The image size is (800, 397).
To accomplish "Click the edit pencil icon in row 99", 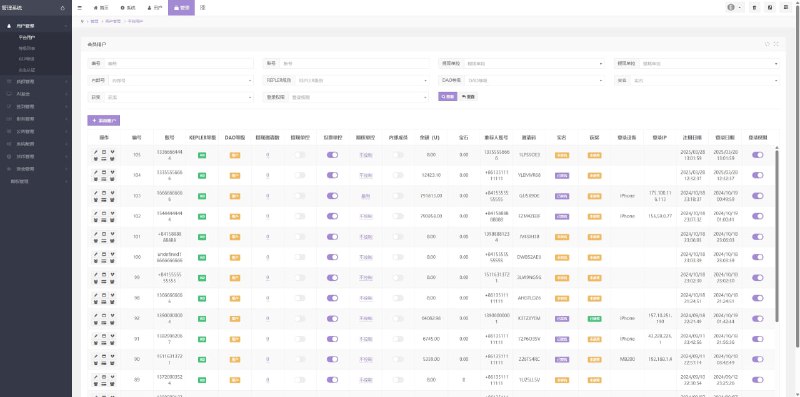I will pyautogui.click(x=95, y=275).
